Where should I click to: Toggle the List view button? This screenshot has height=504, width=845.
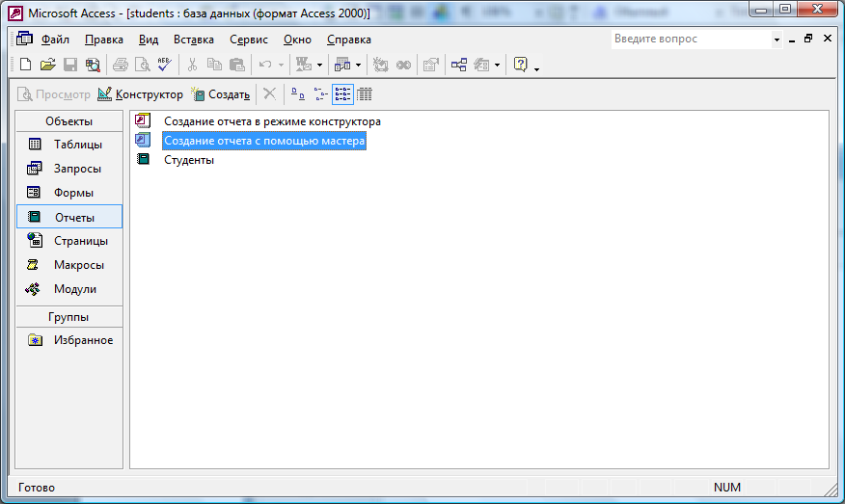(x=342, y=94)
